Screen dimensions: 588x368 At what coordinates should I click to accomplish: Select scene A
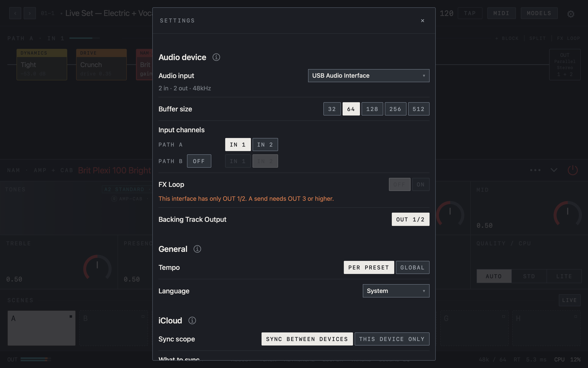pos(42,328)
